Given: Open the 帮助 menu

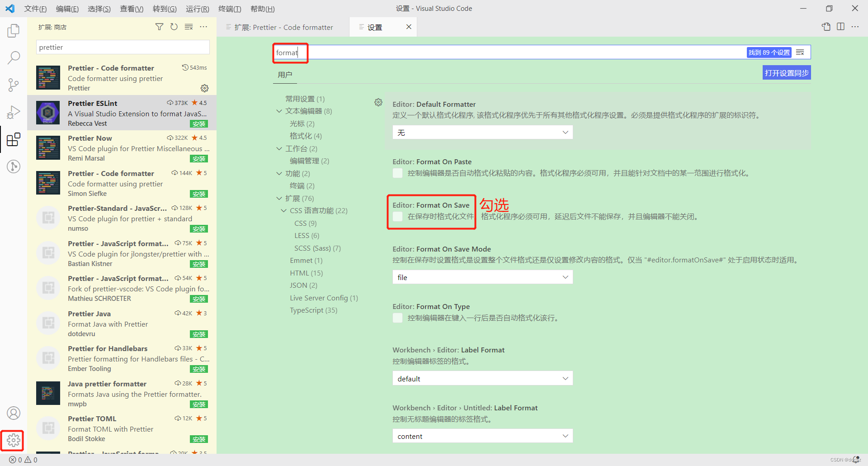Looking at the screenshot, I should click(x=262, y=9).
